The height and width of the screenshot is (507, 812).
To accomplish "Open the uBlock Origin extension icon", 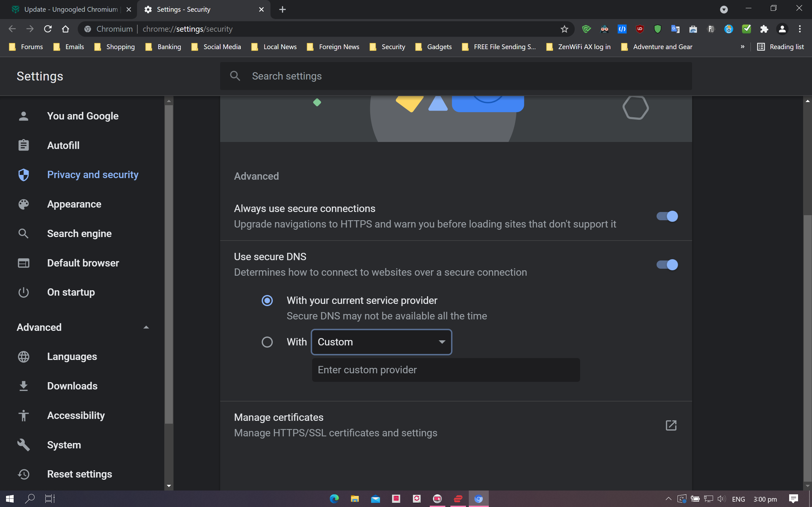I will coord(639,29).
